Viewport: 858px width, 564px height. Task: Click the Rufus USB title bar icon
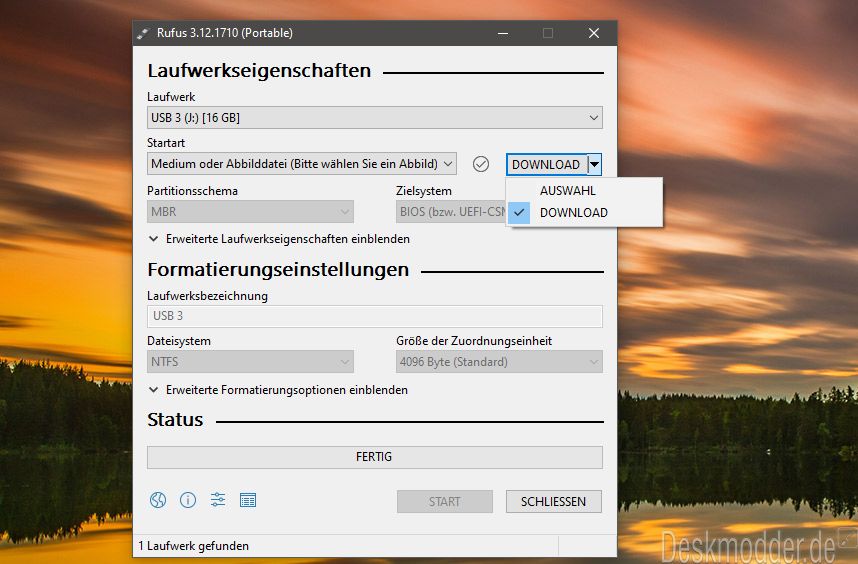click(143, 33)
